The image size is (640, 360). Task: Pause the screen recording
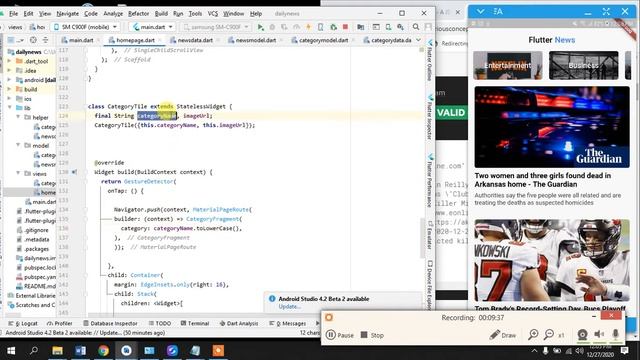(340, 335)
